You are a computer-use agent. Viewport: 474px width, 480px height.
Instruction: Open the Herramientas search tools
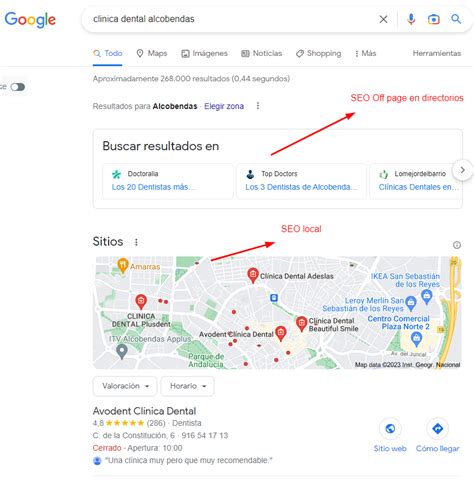(437, 53)
